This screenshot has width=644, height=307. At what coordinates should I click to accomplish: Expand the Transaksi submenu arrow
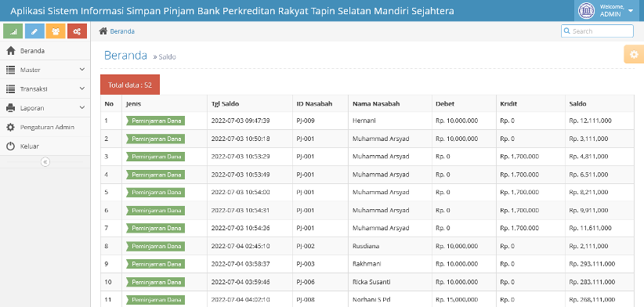pos(81,88)
